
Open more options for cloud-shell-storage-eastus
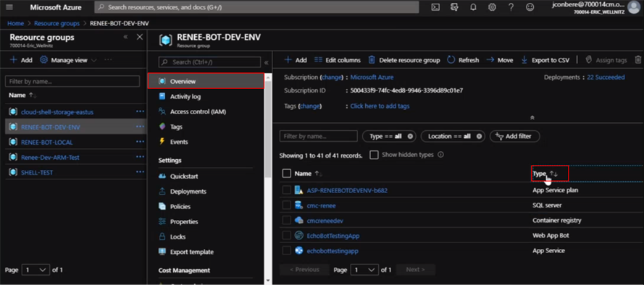pos(140,111)
